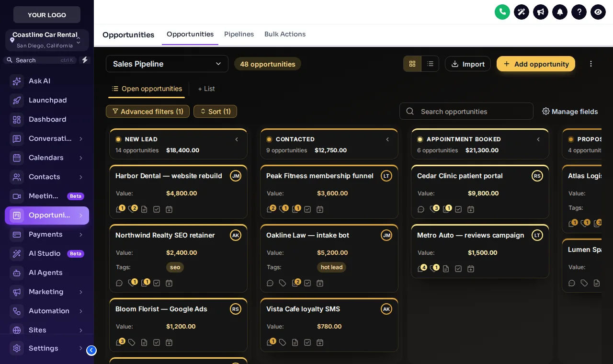The height and width of the screenshot is (364, 613).
Task: Click the task checkbox icon on Harbor Dental card
Action: click(x=157, y=209)
